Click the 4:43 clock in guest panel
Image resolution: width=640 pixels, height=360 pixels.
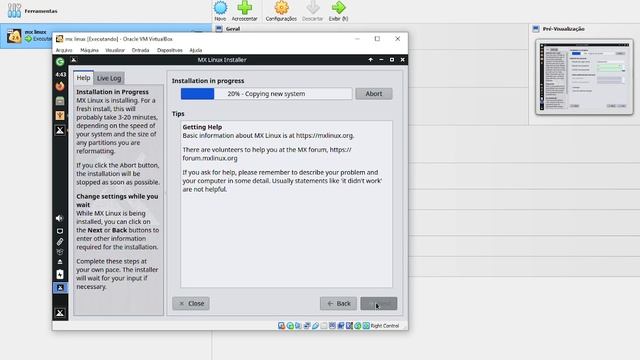point(60,74)
